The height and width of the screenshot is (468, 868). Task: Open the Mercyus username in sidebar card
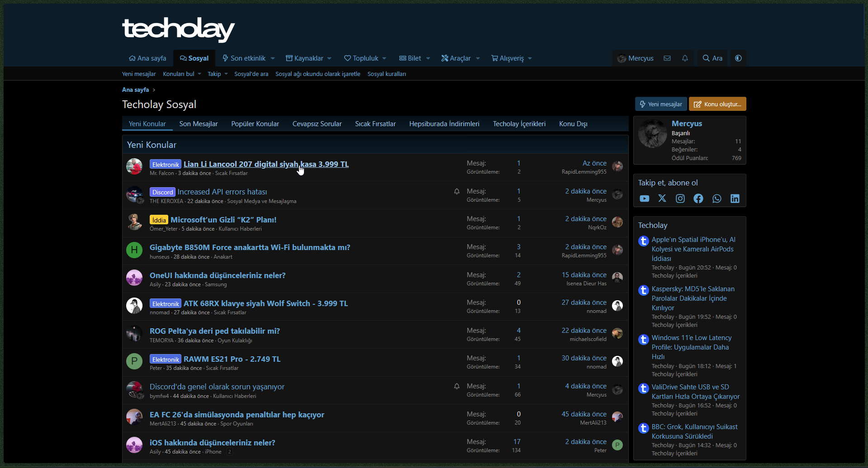[x=687, y=123]
